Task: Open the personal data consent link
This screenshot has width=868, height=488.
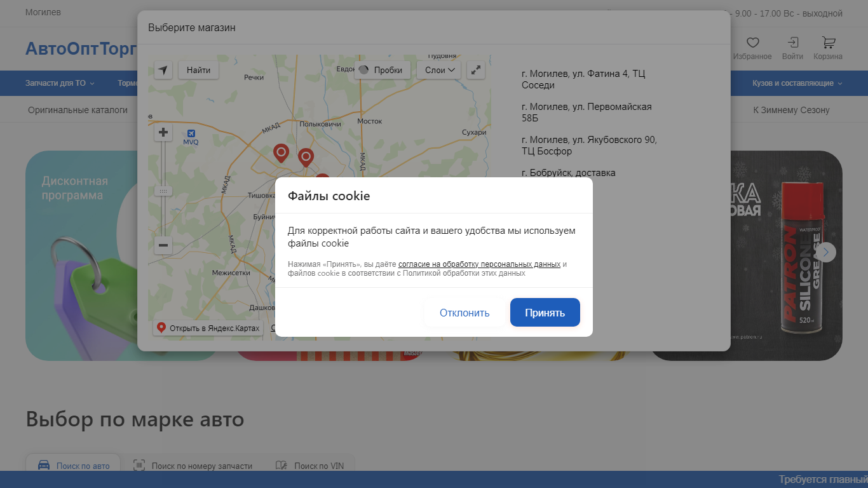Action: point(479,264)
